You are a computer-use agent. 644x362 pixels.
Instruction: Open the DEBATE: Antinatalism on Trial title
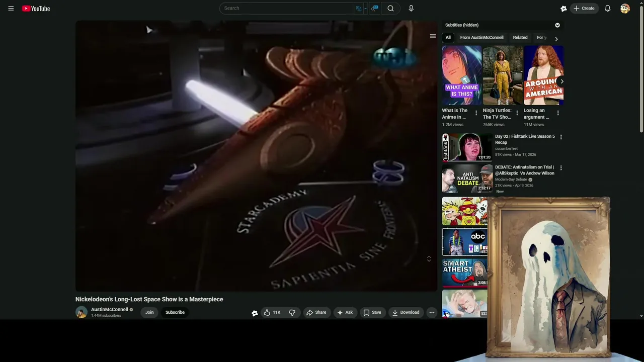coord(525,170)
